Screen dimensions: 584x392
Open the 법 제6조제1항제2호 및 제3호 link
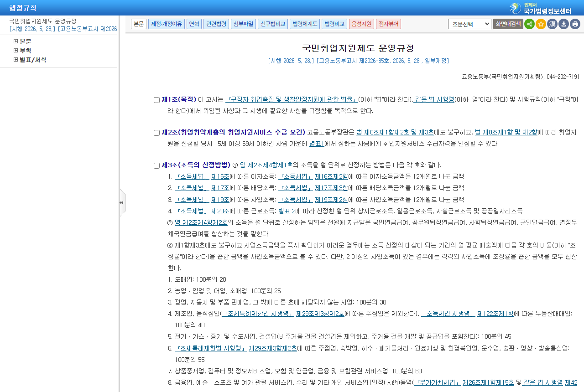pos(395,132)
